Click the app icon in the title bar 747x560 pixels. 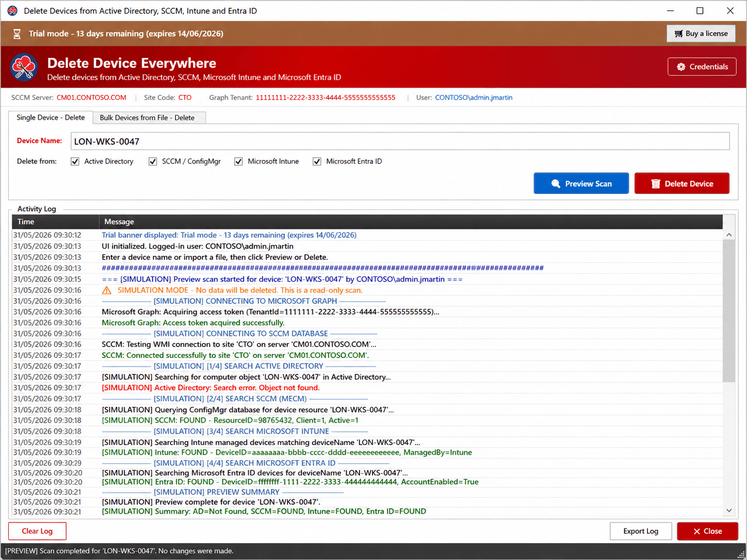pyautogui.click(x=12, y=11)
